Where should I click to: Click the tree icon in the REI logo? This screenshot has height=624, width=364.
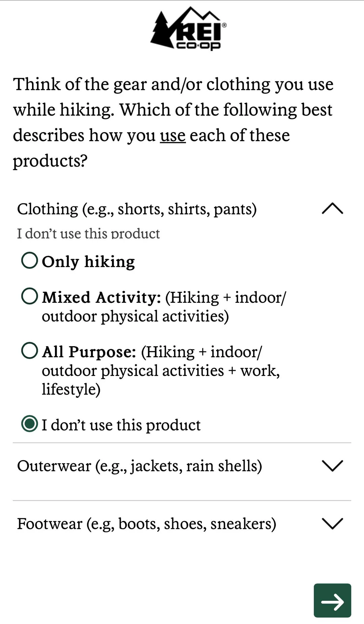point(161,30)
